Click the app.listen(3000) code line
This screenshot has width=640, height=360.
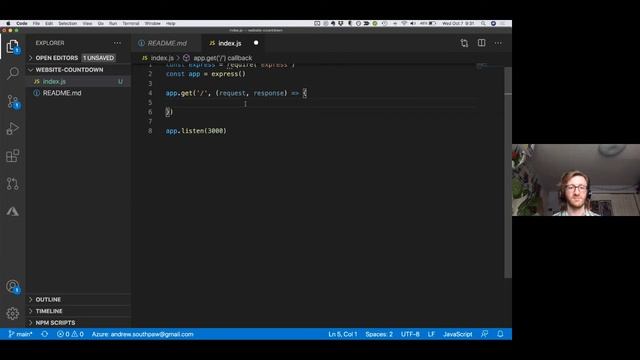[x=196, y=131]
